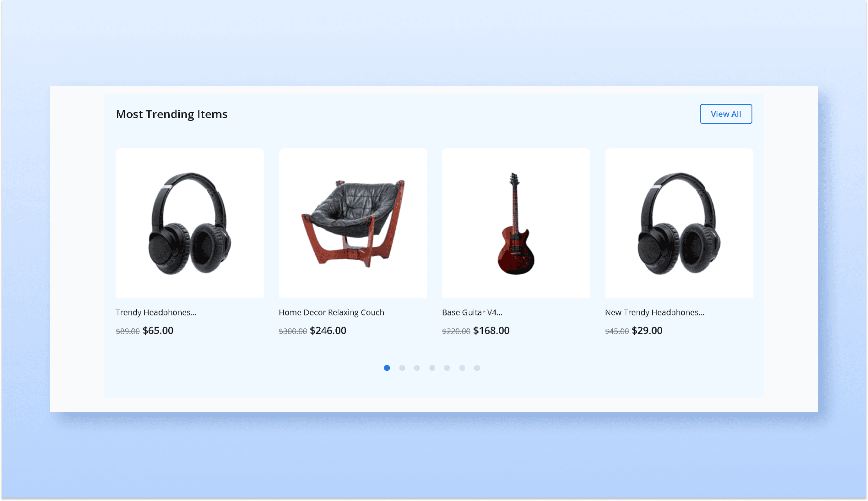
Task: Open the Base Guitar V4 product image
Action: 516,223
